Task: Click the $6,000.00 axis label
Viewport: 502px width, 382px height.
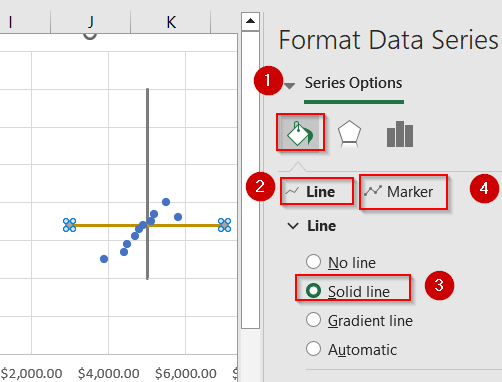Action: click(x=186, y=373)
